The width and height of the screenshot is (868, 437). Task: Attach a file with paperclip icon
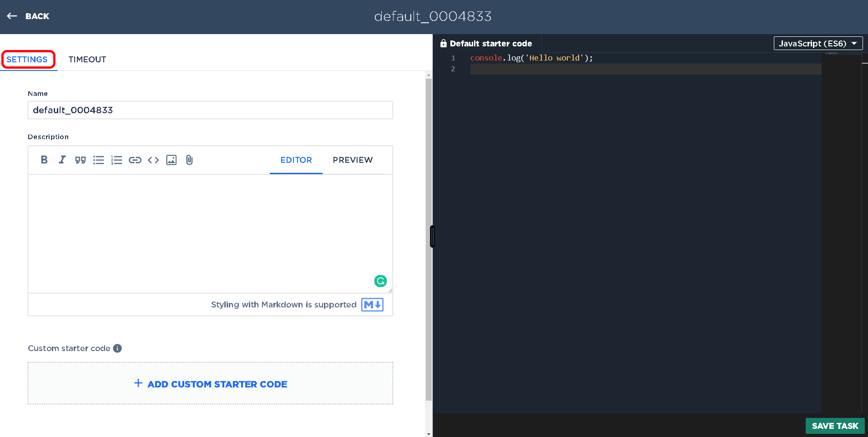(189, 160)
